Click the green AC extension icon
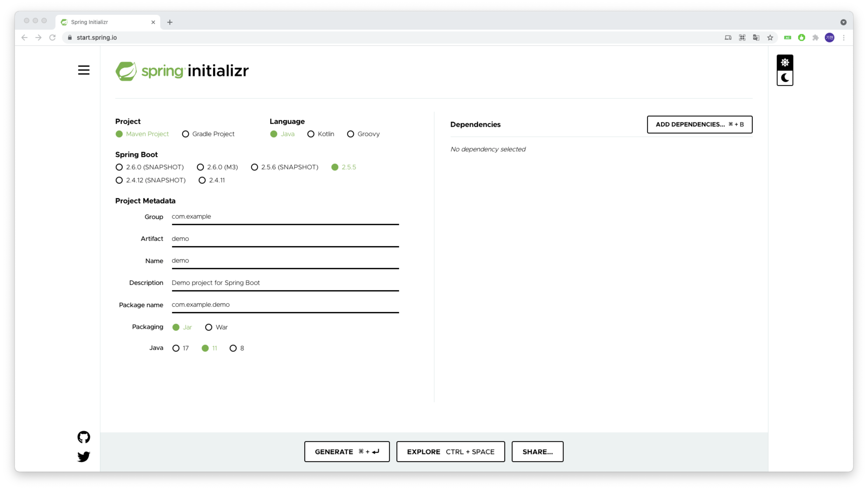 click(x=787, y=37)
